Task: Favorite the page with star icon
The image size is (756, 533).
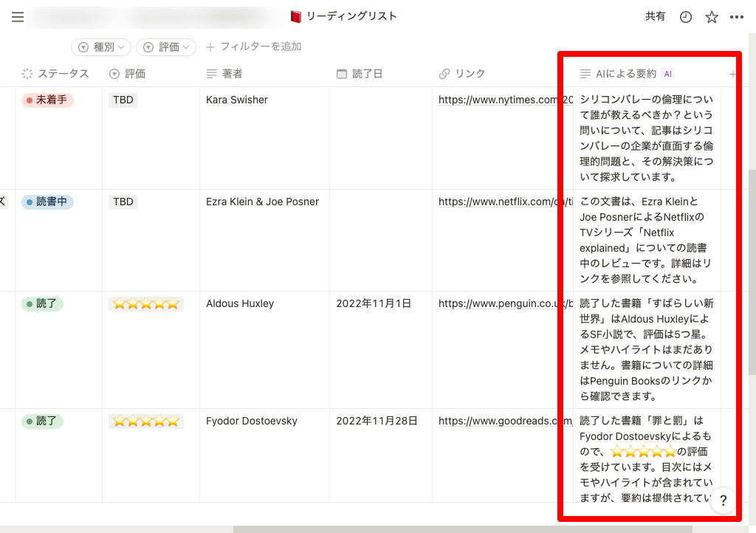Action: coord(712,17)
